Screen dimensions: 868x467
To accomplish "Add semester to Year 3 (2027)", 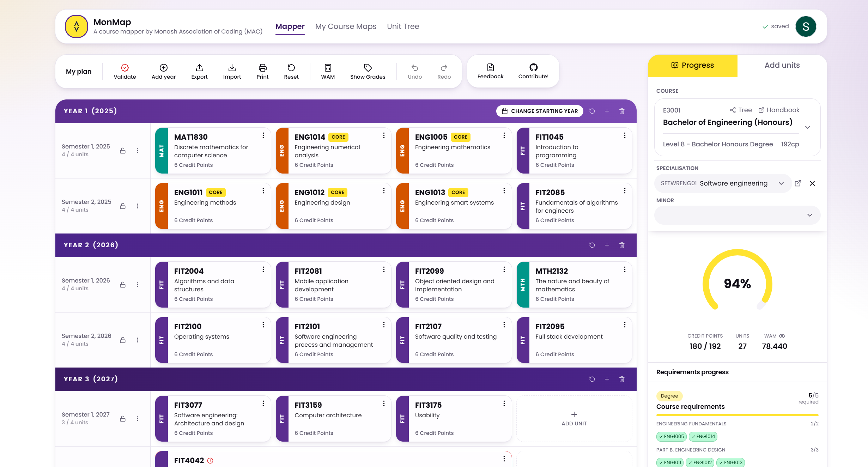I will coord(607,379).
